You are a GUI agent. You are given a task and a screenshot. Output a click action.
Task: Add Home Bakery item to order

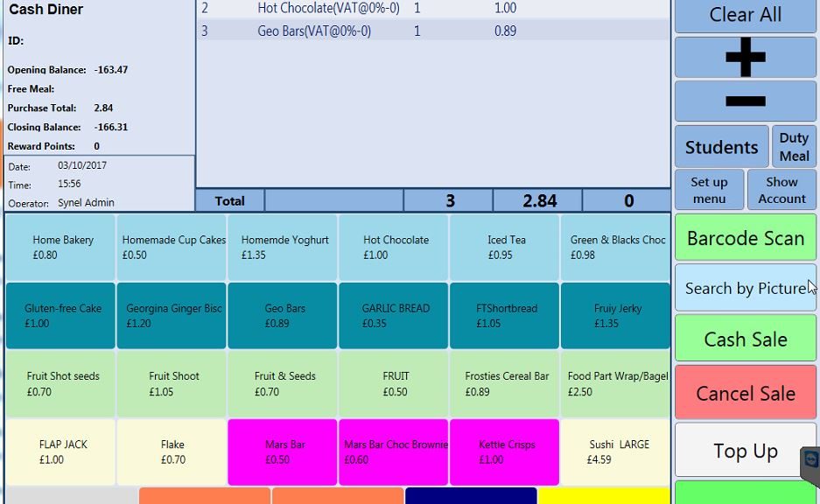point(61,248)
